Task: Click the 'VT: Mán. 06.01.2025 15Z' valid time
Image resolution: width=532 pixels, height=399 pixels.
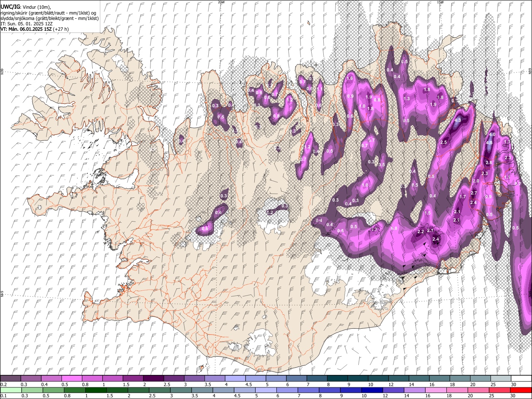Action: (x=26, y=29)
